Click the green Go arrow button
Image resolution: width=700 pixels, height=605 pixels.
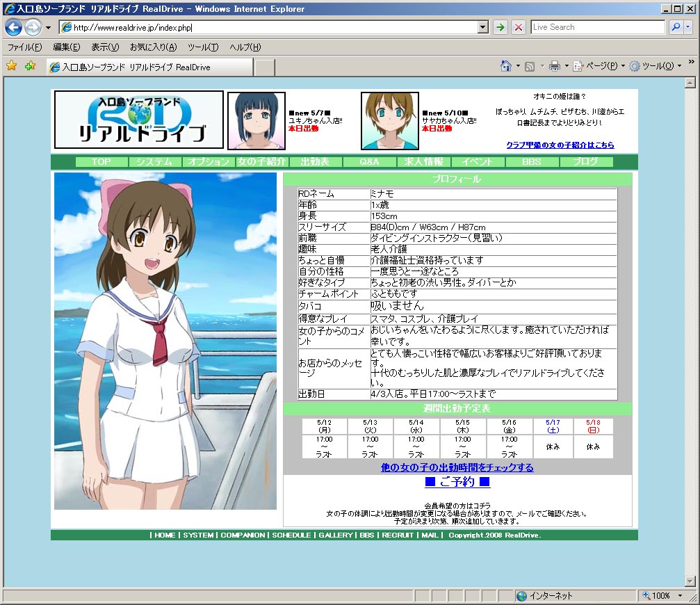500,27
